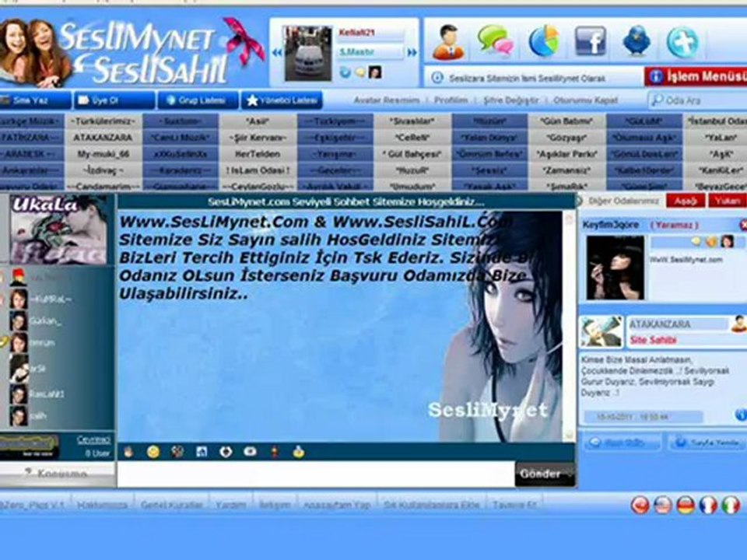This screenshot has height=560, width=747.
Task: Close the KeyfimJigöre user card
Action: (x=743, y=225)
